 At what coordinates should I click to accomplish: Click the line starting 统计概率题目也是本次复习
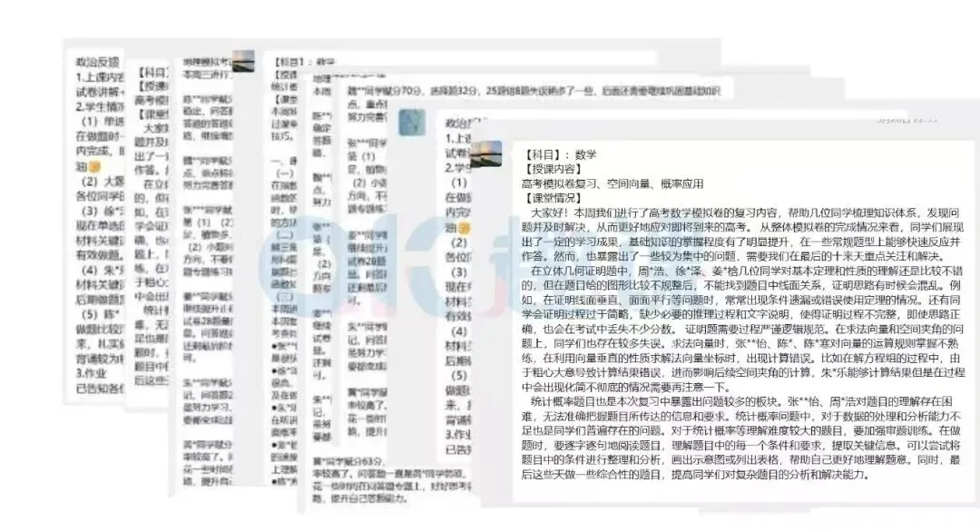click(741, 401)
